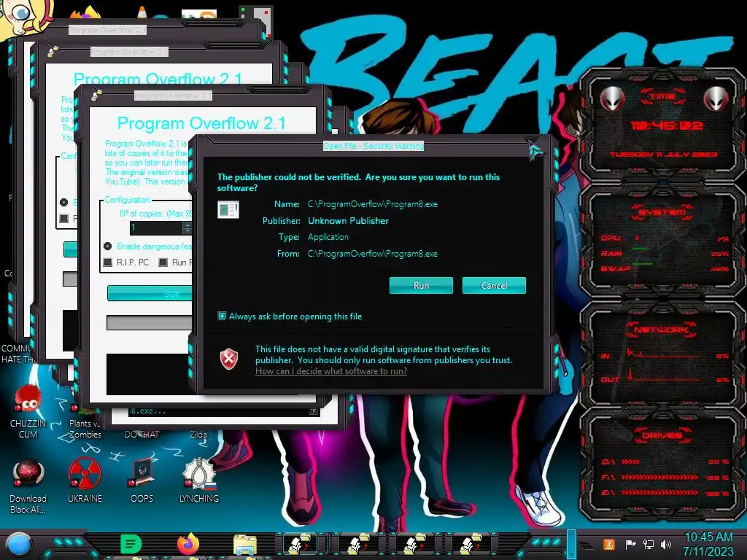The width and height of the screenshot is (747, 560).
Task: Open the volume speaker tray icon
Action: [x=666, y=544]
